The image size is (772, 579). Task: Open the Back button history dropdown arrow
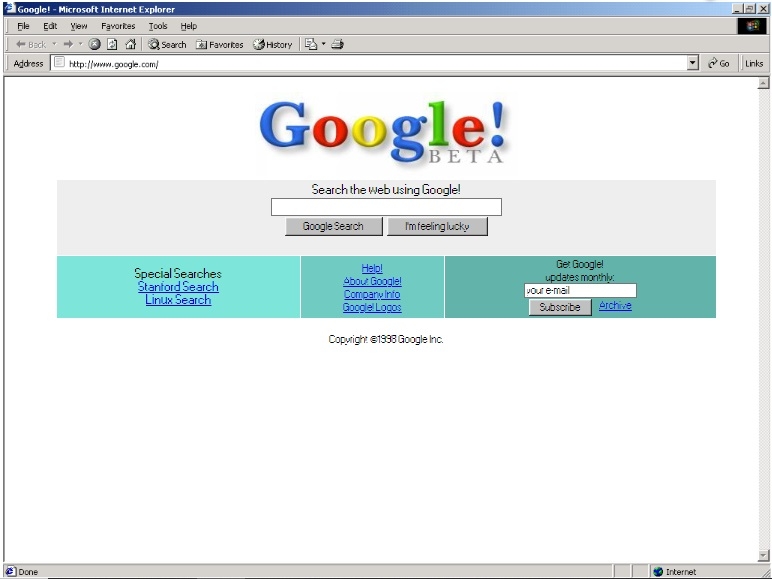54,44
